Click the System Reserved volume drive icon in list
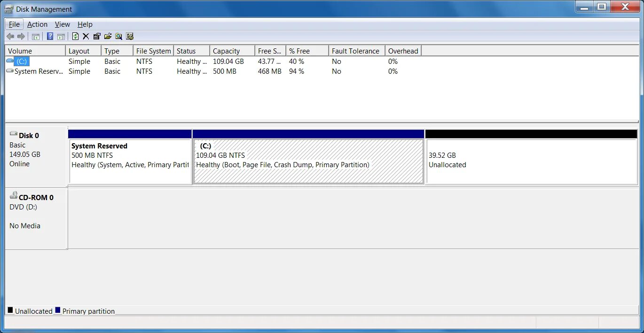Viewport: 644px width, 333px height. tap(10, 71)
